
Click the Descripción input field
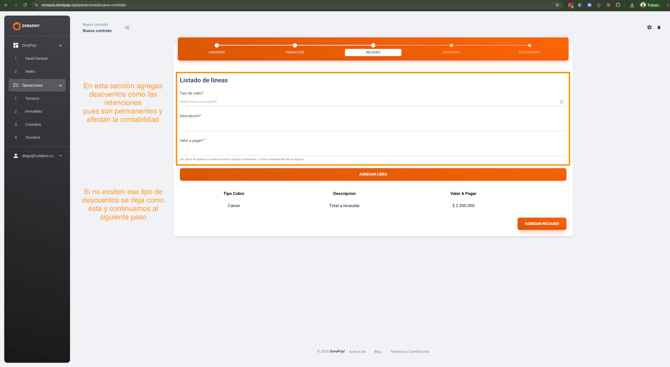pos(372,125)
